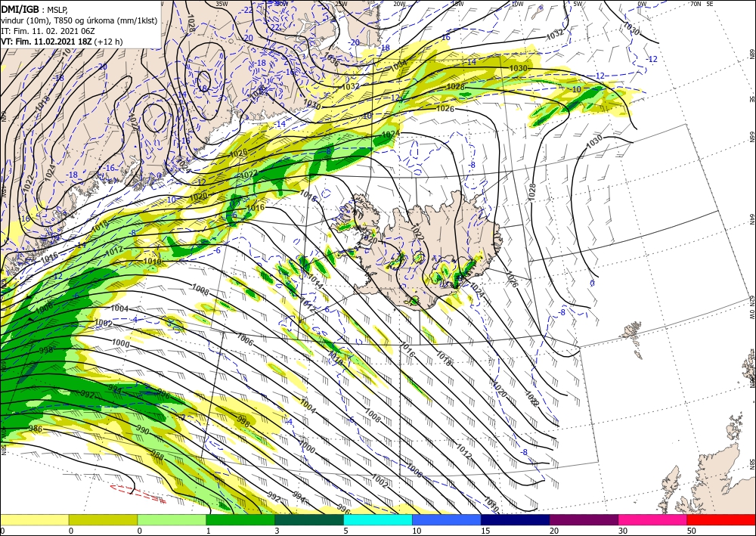Click the 986 isobar label
Image resolution: width=756 pixels, height=536 pixels.
[x=36, y=429]
